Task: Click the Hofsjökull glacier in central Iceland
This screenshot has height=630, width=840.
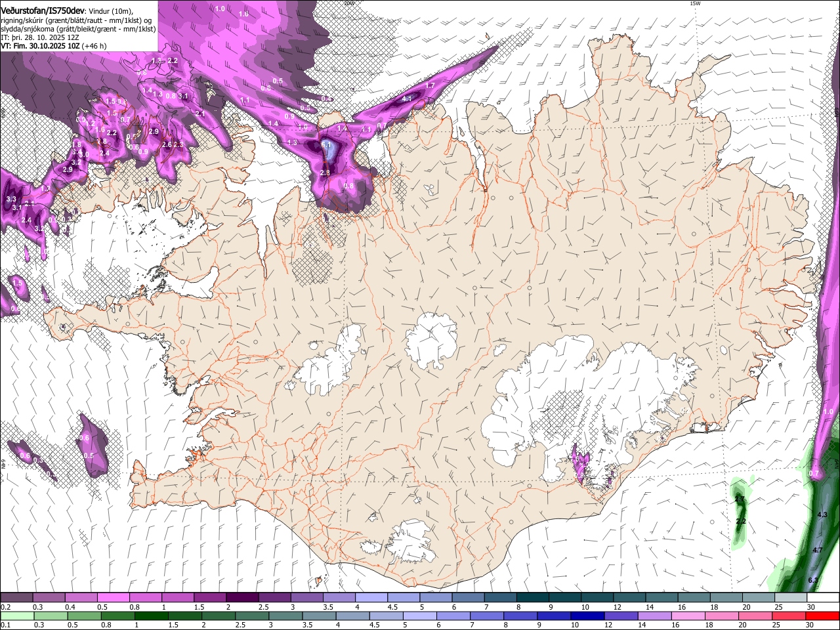Action: coord(431,341)
